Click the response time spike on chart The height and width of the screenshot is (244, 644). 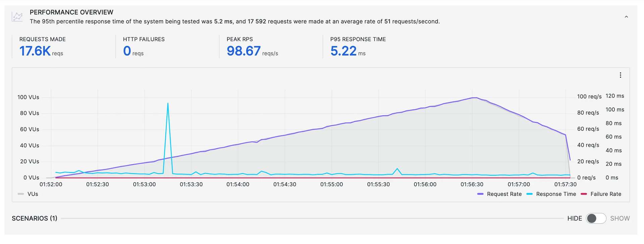[168, 104]
